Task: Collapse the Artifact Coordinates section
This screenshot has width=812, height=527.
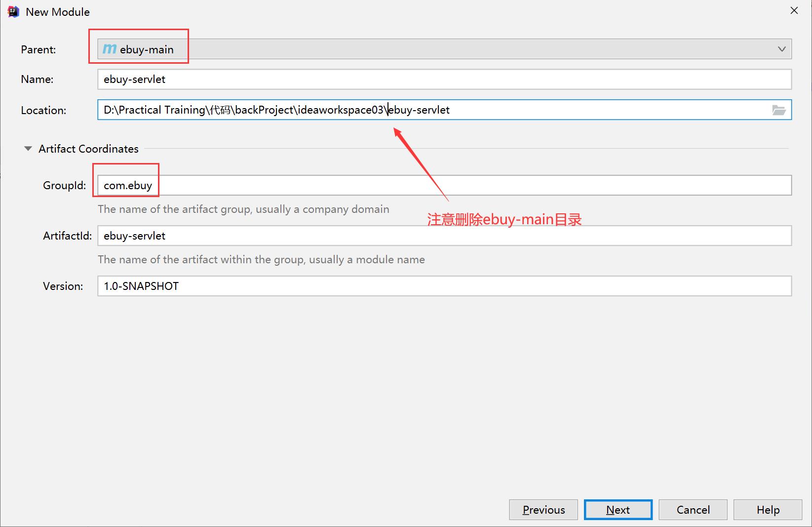Action: pos(28,148)
